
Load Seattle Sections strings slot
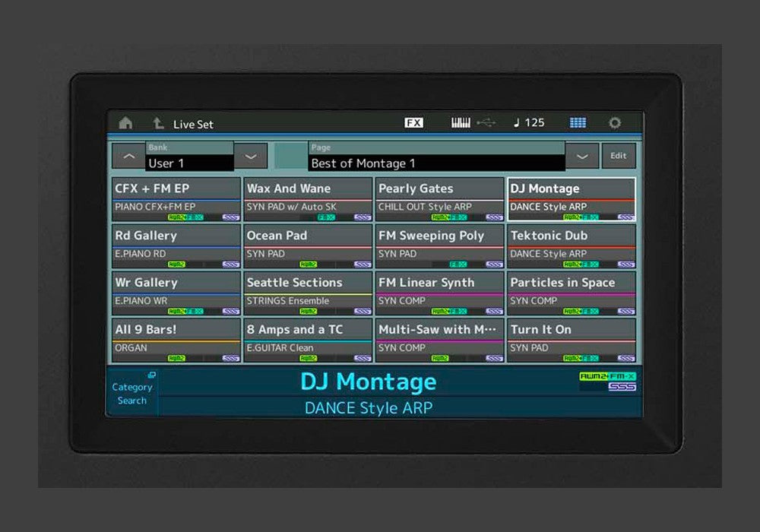309,293
